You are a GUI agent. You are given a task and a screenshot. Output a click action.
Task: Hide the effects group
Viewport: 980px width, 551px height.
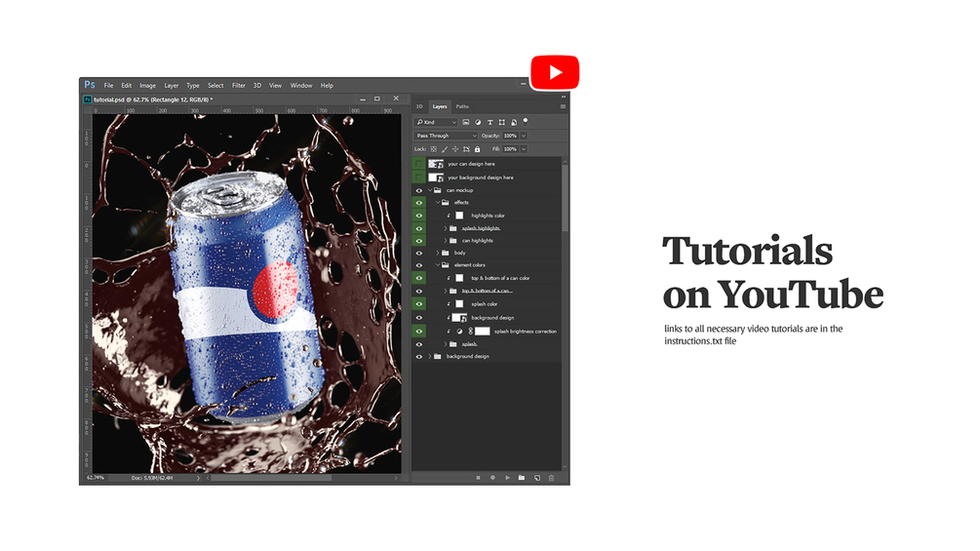coord(418,203)
